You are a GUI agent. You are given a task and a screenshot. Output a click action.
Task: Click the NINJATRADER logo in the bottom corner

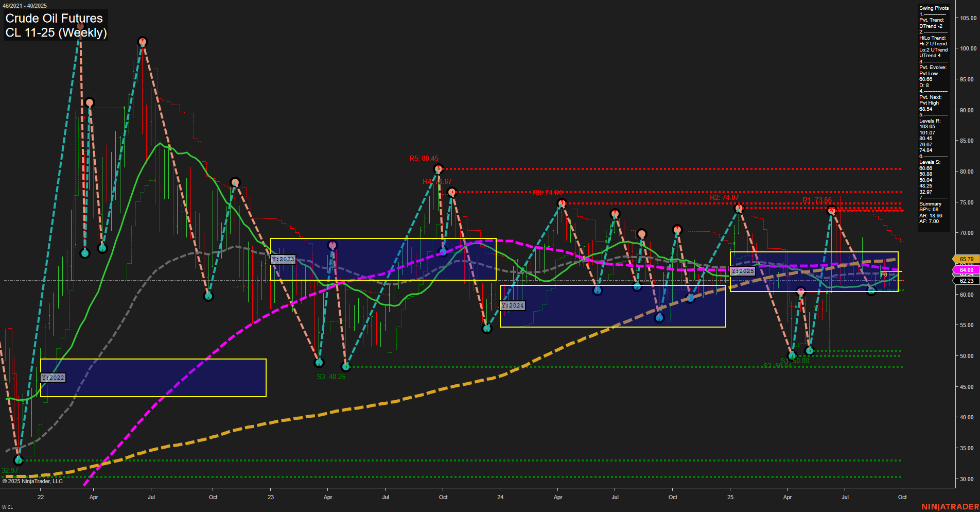tap(949, 506)
